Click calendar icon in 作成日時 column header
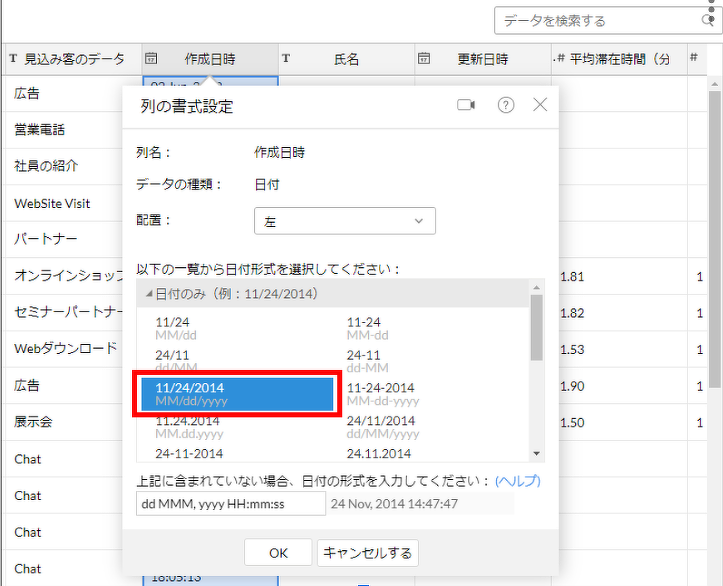 (151, 59)
